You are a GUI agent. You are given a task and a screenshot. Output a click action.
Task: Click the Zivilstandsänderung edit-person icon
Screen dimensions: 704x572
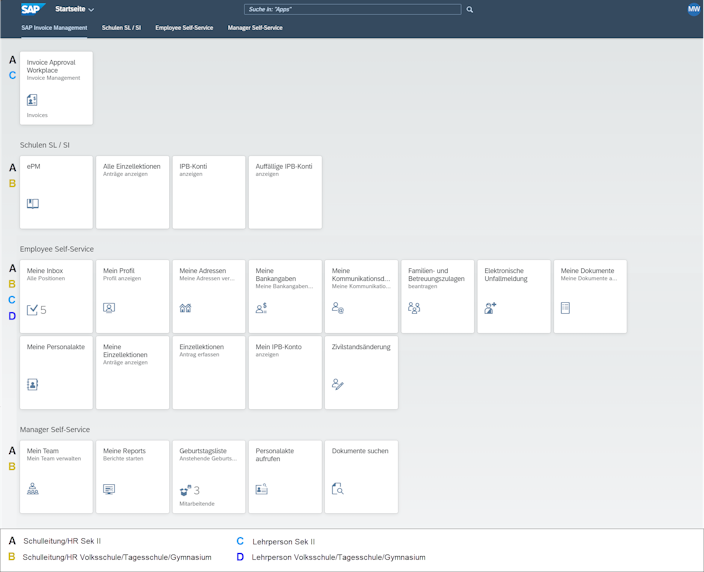pyautogui.click(x=338, y=384)
